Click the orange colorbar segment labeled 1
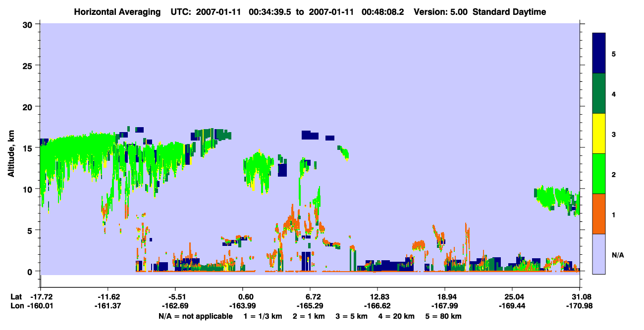This screenshot has width=644, height=330. tap(599, 214)
